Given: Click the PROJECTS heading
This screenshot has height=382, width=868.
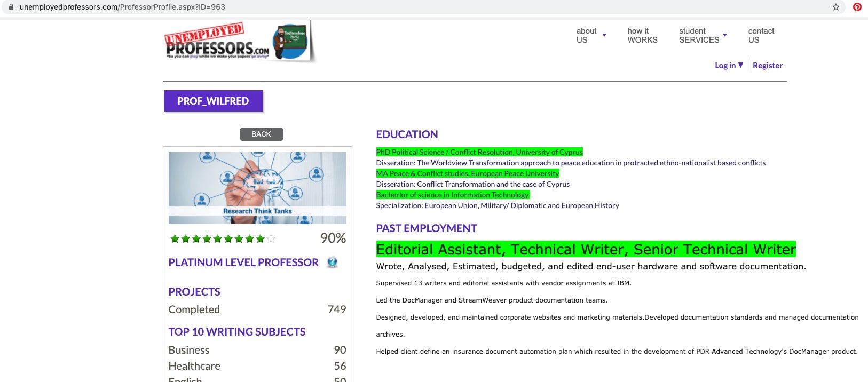Looking at the screenshot, I should click(x=194, y=292).
